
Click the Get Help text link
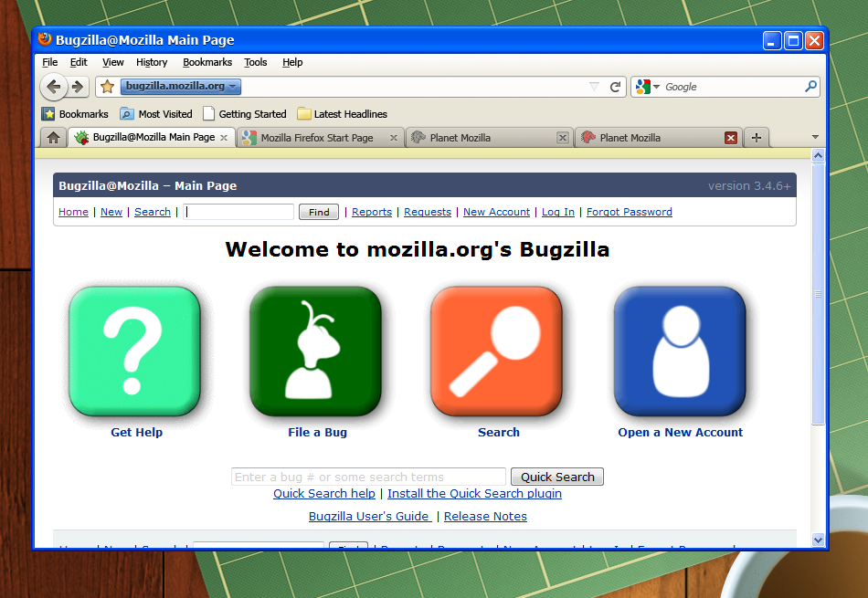pyautogui.click(x=137, y=433)
